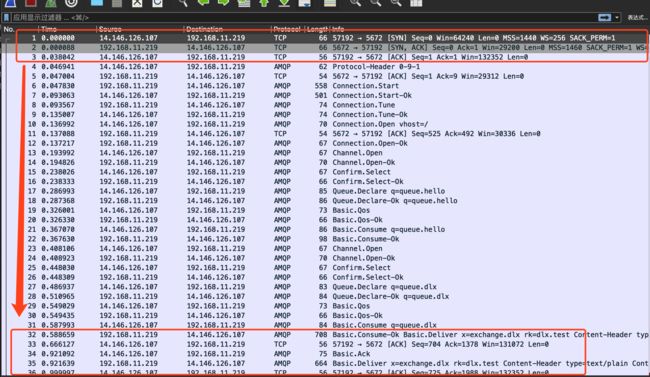Restart capture with the green shark fin icon

51,3
